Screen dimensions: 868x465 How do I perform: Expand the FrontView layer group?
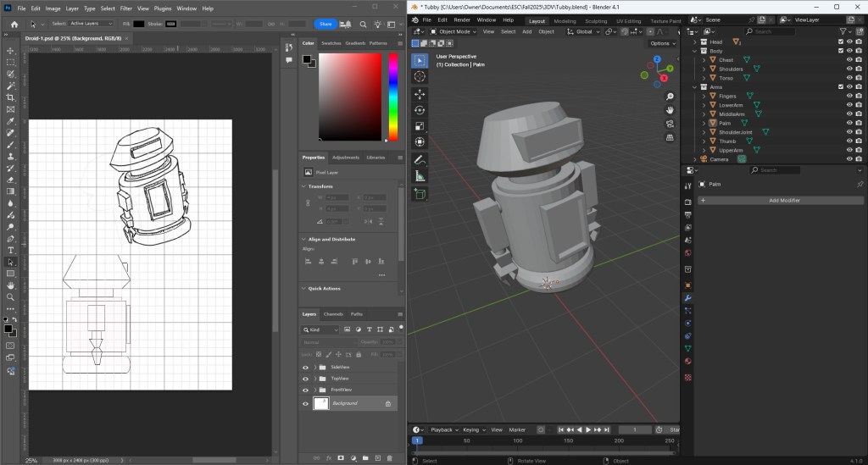[315, 390]
